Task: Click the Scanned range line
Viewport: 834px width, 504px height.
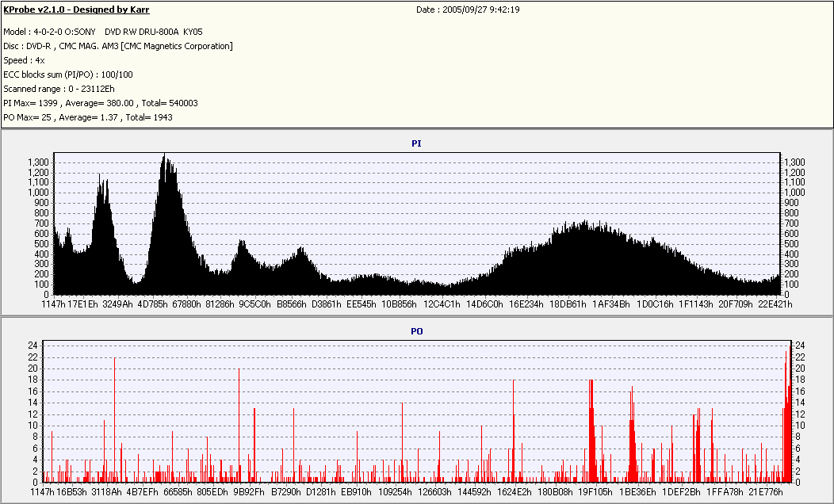Action: point(59,89)
